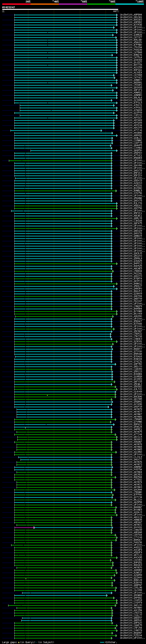The width and height of the screenshot is (146, 644).
Task: Select hit label UniRef100_P49199
Action: [131, 50]
